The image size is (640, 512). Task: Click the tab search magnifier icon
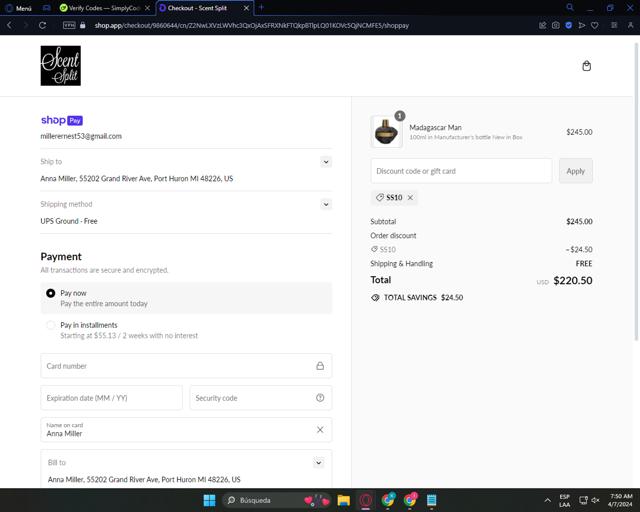(x=570, y=7)
